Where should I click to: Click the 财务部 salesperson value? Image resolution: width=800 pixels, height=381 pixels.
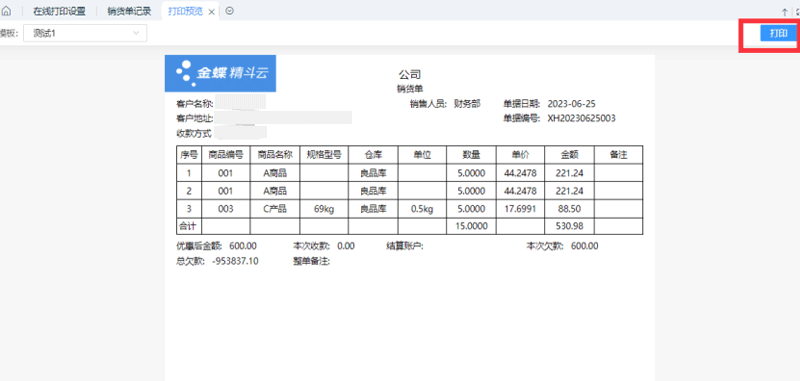(x=467, y=104)
